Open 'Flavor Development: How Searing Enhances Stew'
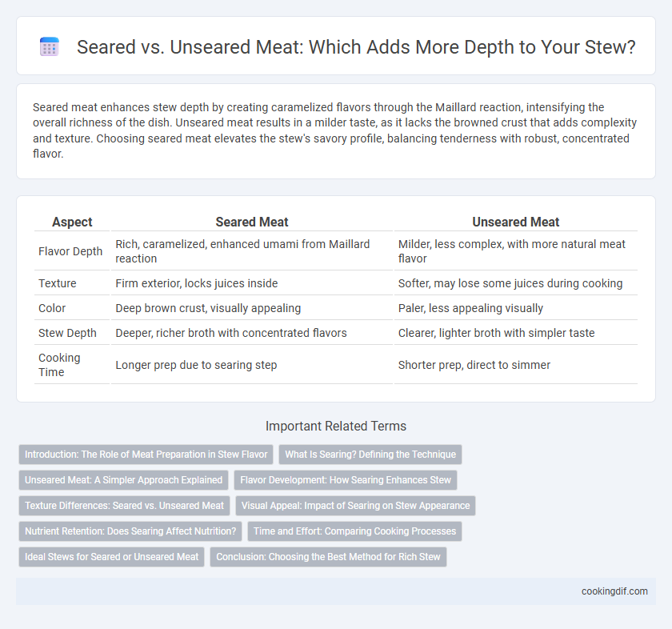This screenshot has height=629, width=672. (x=346, y=480)
